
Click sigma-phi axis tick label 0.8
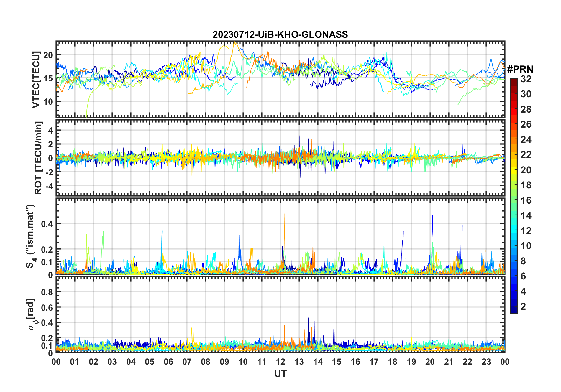[47, 292]
